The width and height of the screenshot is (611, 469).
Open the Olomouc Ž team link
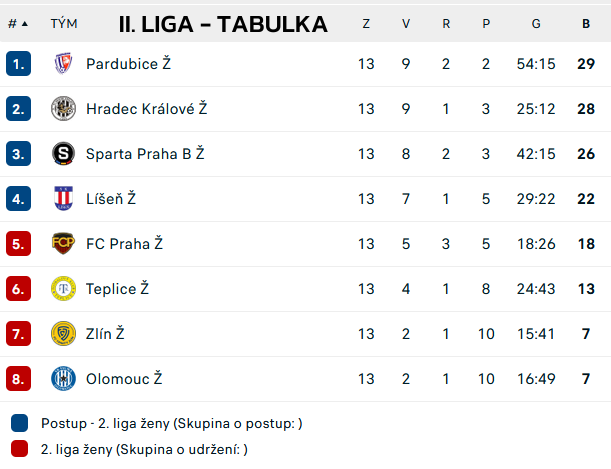[124, 379]
